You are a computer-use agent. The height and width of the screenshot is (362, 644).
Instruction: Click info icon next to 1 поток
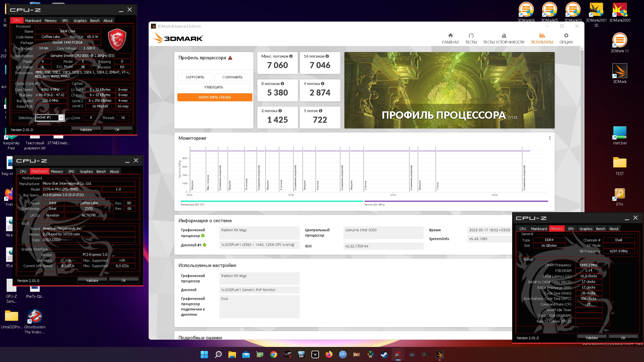[x=320, y=111]
